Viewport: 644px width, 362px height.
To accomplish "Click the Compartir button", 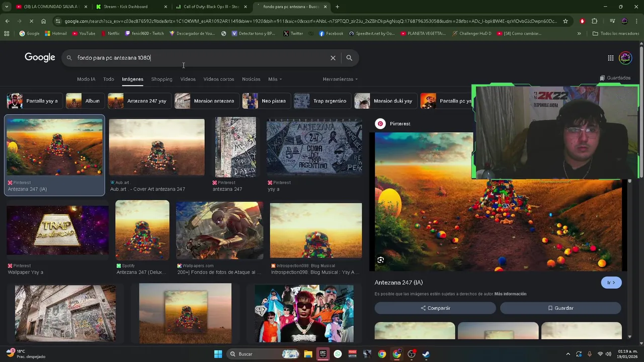I will point(435,308).
